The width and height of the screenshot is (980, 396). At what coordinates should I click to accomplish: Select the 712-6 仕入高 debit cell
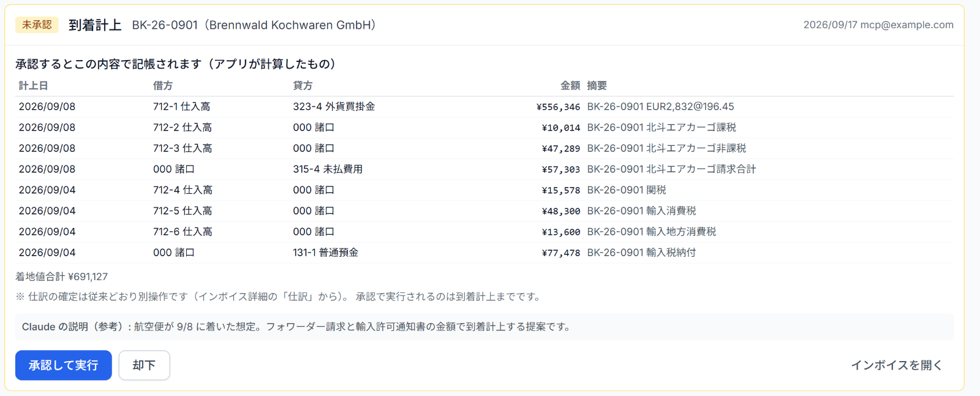(x=183, y=232)
